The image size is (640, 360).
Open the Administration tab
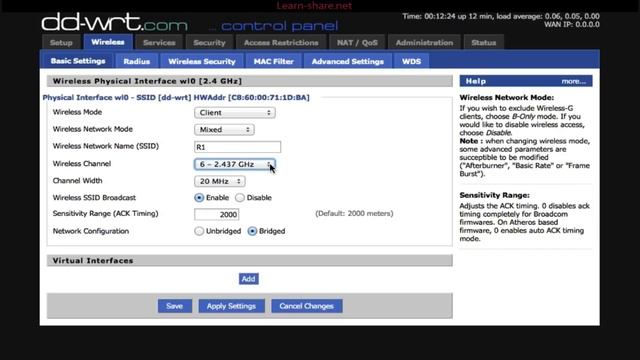tap(424, 42)
